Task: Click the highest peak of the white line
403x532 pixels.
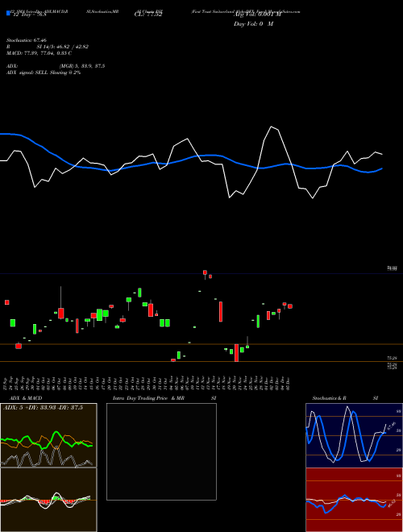Action: point(271,127)
